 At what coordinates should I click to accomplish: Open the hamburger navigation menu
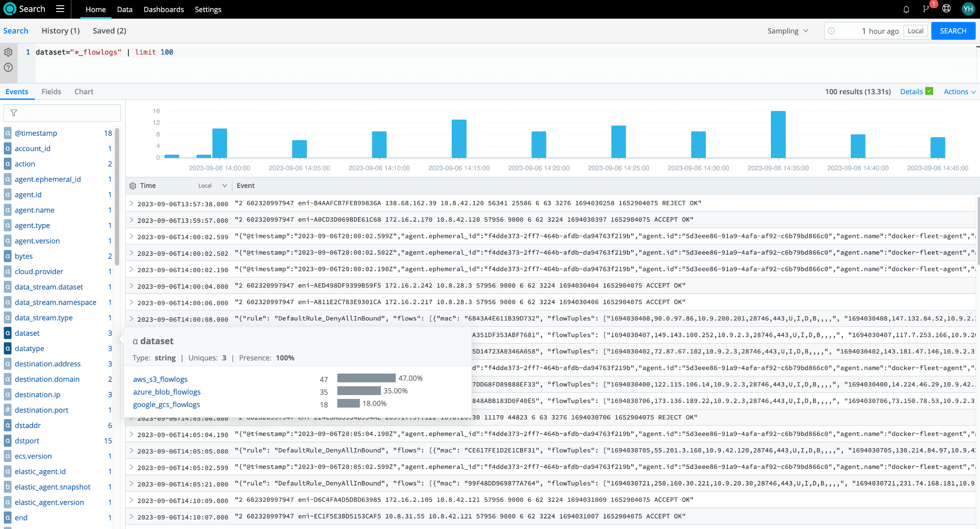coord(60,9)
